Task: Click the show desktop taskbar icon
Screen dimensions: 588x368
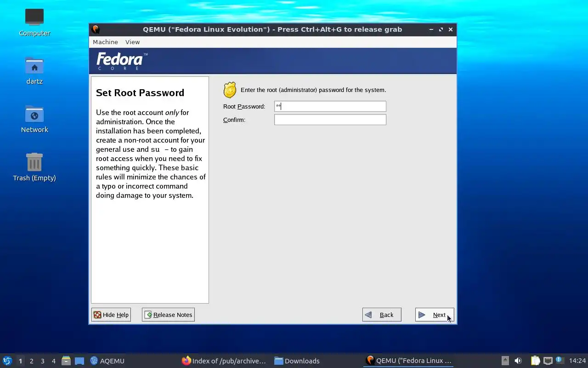Action: coord(79,361)
